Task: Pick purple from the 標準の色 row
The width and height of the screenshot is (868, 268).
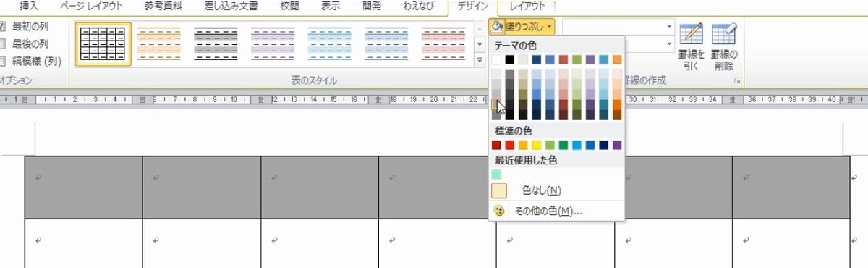Action: [617, 146]
